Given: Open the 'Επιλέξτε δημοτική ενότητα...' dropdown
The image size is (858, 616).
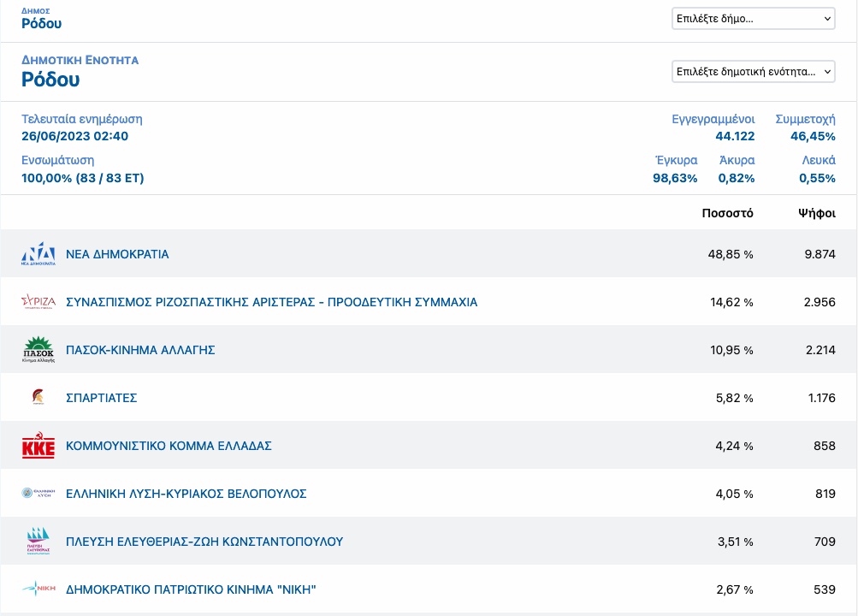Looking at the screenshot, I should (x=754, y=72).
